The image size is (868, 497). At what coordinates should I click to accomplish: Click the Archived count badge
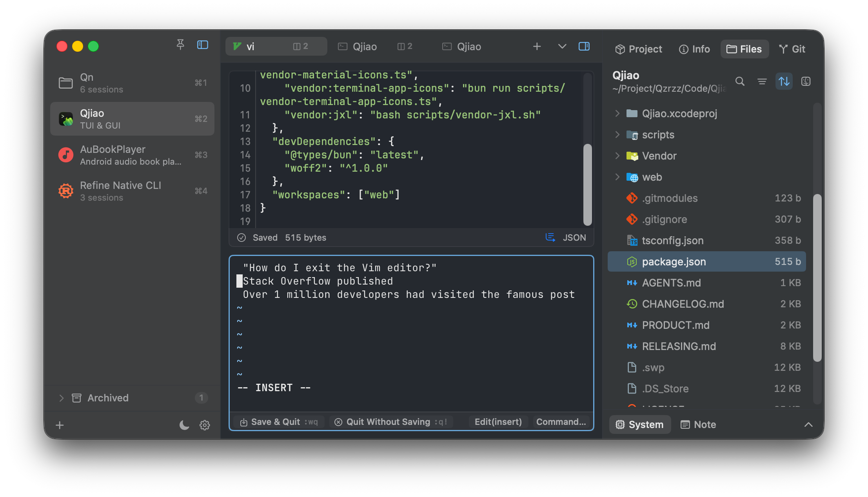click(x=201, y=398)
